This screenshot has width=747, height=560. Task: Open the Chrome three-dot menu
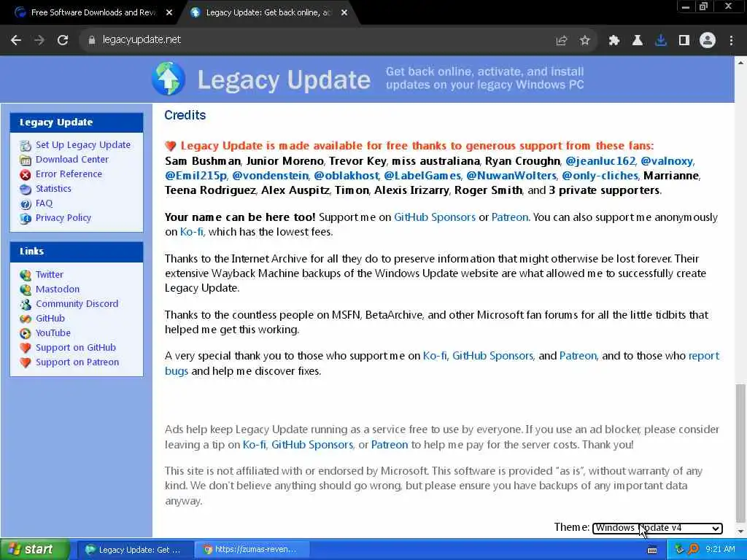[x=731, y=41]
